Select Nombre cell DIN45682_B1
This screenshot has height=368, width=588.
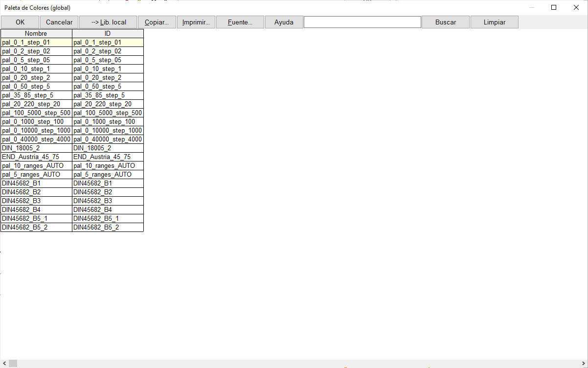coord(36,184)
